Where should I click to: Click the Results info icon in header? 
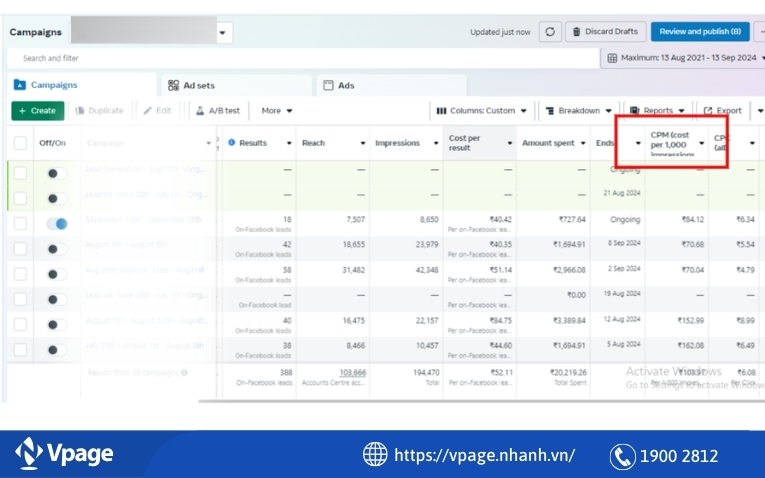coord(232,143)
